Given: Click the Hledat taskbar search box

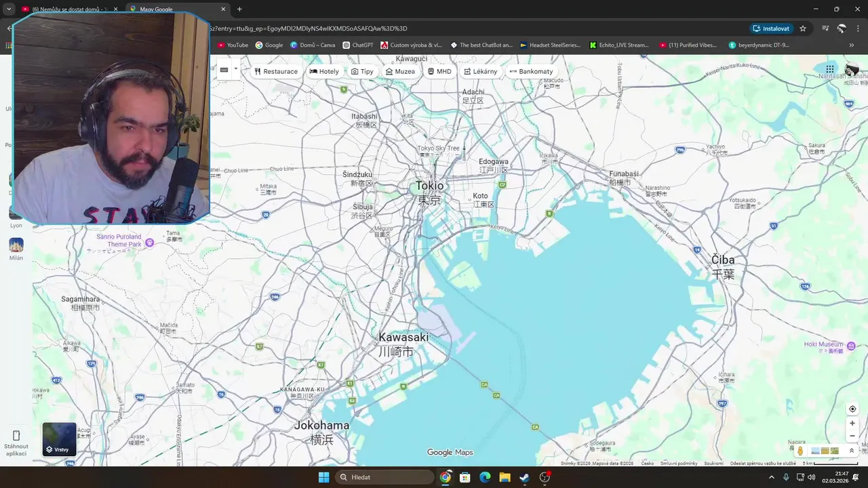Looking at the screenshot, I should tap(385, 477).
